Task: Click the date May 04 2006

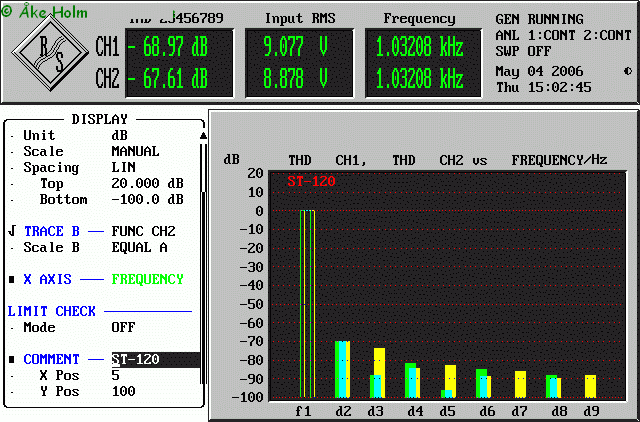Action: click(x=540, y=71)
